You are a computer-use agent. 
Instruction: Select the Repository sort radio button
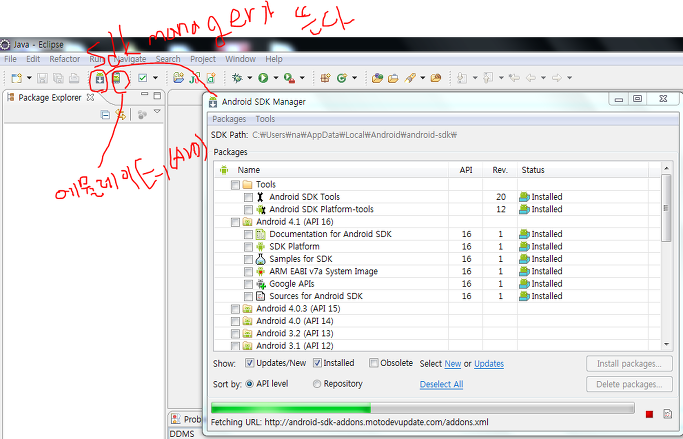point(317,384)
